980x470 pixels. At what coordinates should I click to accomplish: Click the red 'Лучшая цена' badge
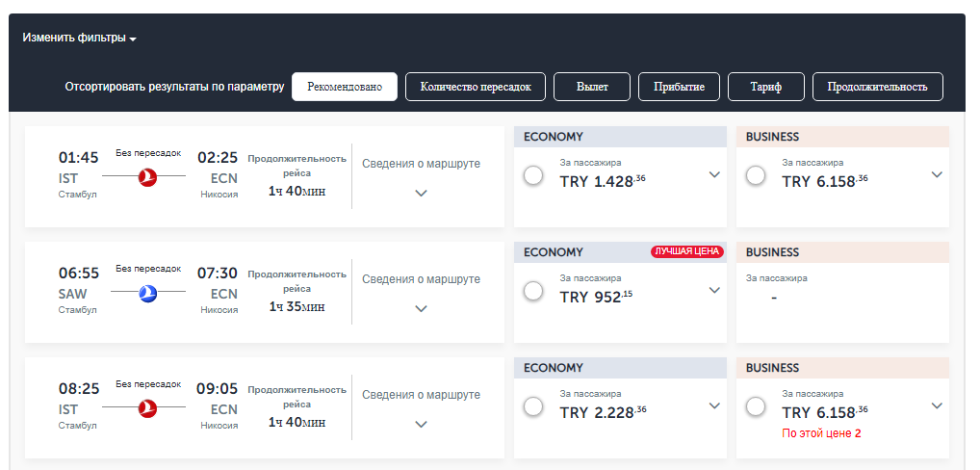pyautogui.click(x=686, y=252)
